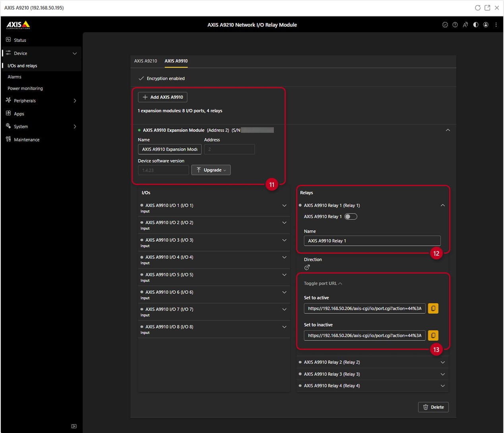The width and height of the screenshot is (504, 433).
Task: Toggle the light/dark theme contrast icon
Action: point(476,25)
